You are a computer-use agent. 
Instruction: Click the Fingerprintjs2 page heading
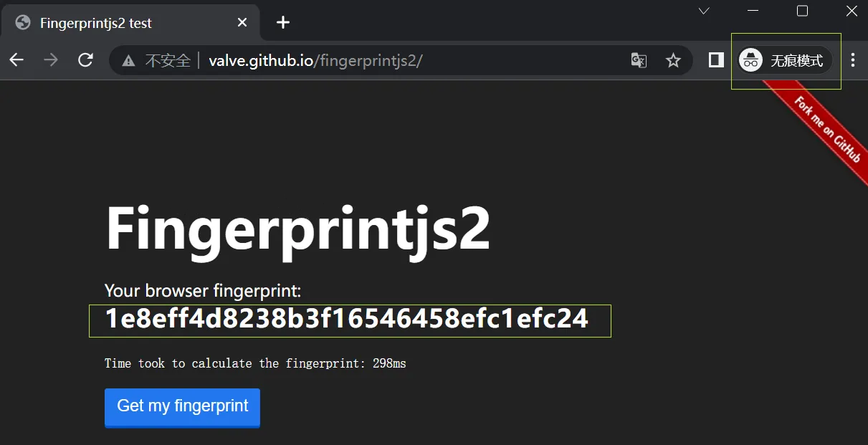(x=297, y=228)
